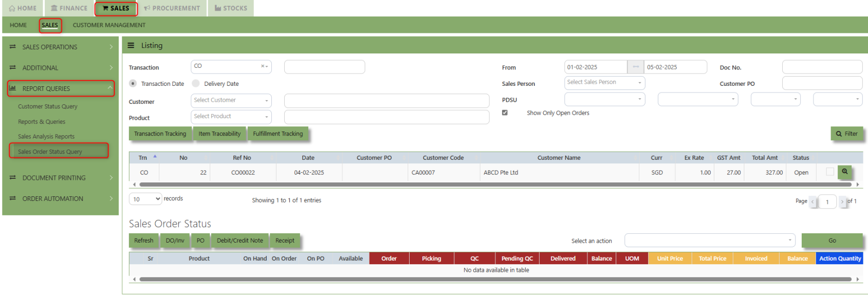Click the listing table horizontal scrollbar
This screenshot has width=868, height=295.
(495, 185)
